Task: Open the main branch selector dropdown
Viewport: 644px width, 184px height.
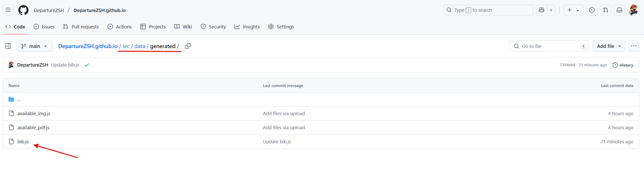Action: (34, 46)
